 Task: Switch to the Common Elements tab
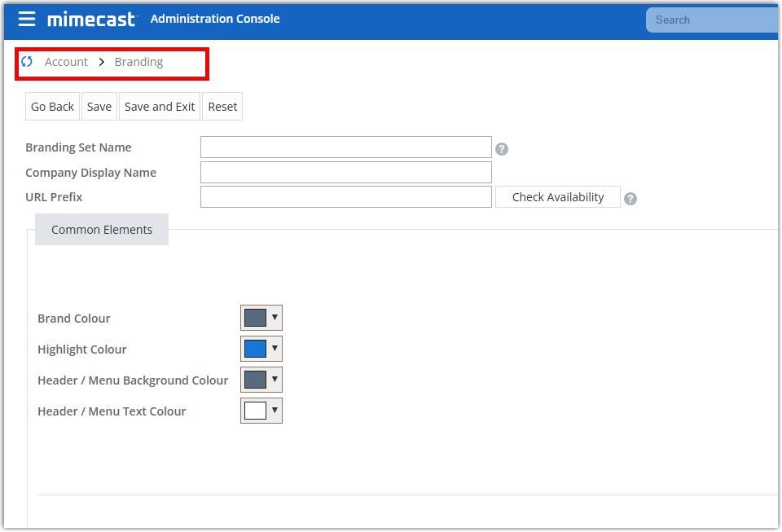pyautogui.click(x=102, y=230)
